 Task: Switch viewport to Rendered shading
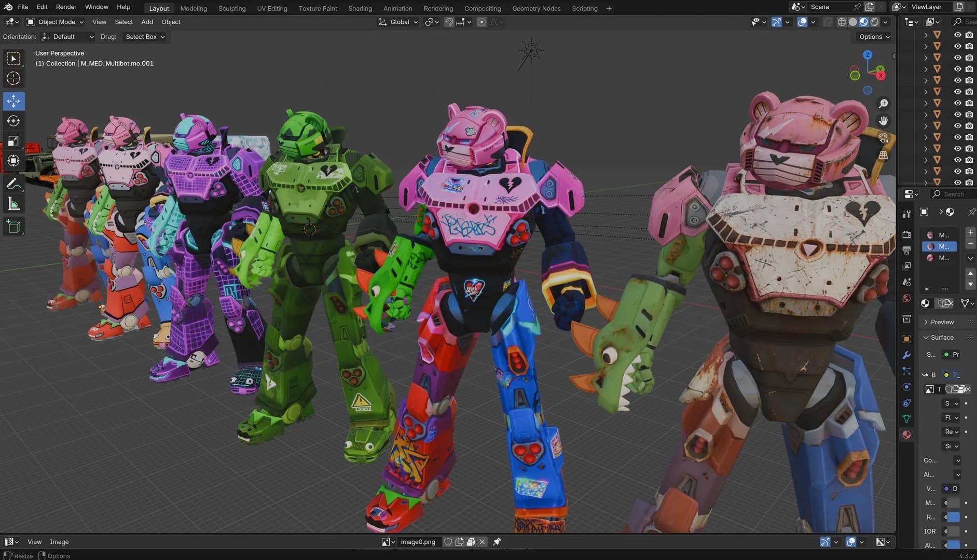875,22
